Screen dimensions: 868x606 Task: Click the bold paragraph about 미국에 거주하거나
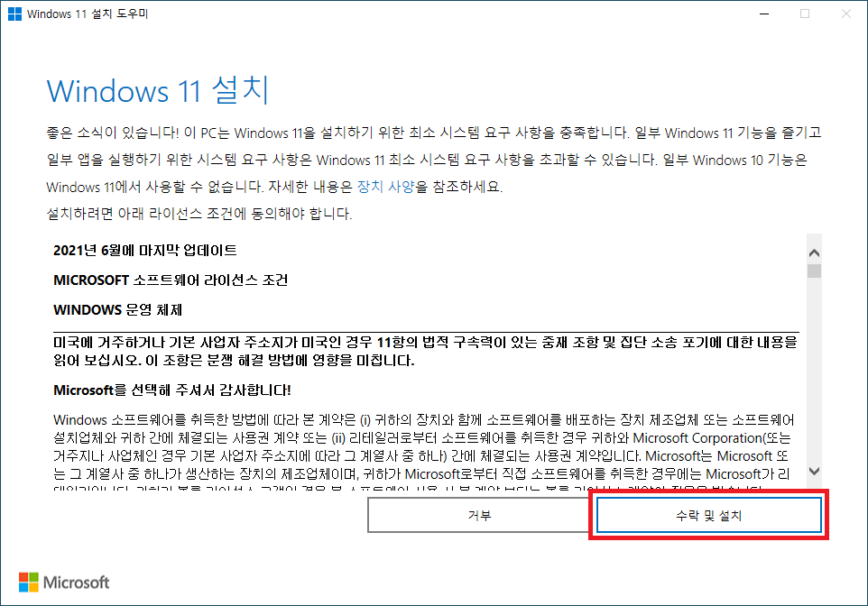pos(425,352)
